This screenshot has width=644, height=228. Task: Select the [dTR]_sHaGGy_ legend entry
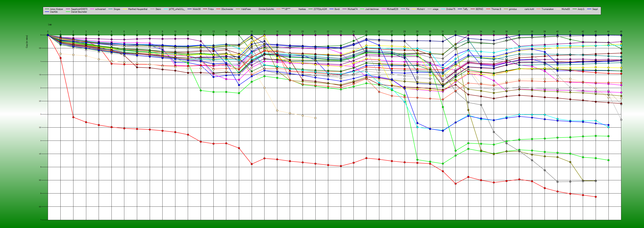coord(177,9)
